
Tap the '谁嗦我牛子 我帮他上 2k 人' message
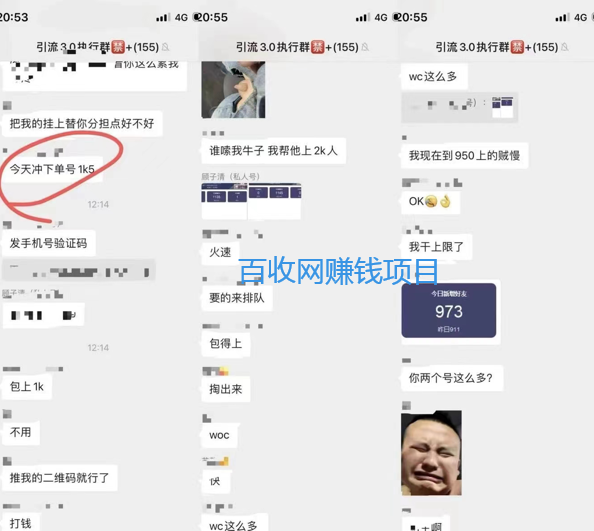coord(274,151)
